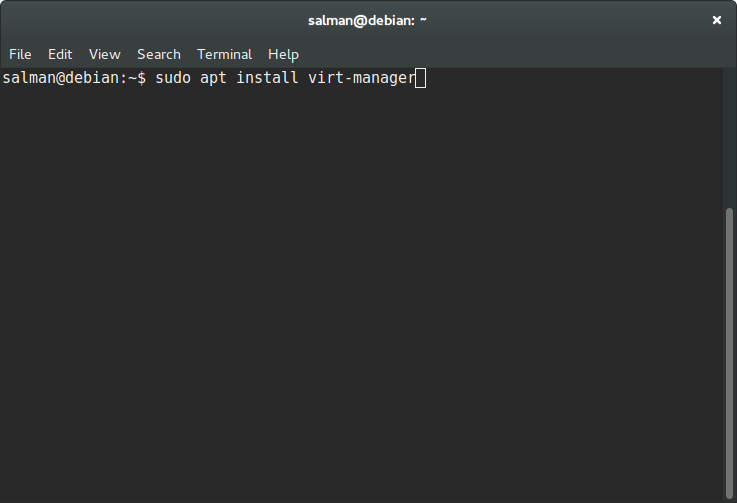Open the Search menu
This screenshot has width=737, height=503.
(159, 55)
